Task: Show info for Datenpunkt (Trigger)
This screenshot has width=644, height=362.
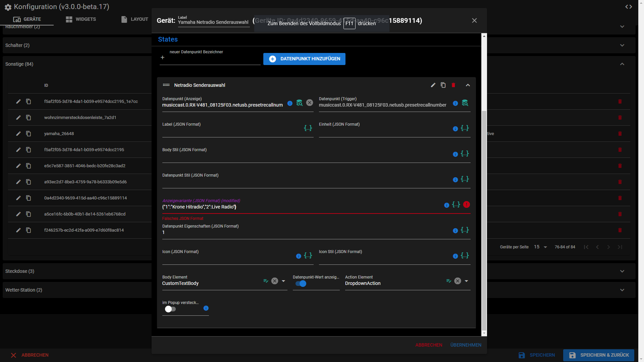Action: tap(455, 103)
